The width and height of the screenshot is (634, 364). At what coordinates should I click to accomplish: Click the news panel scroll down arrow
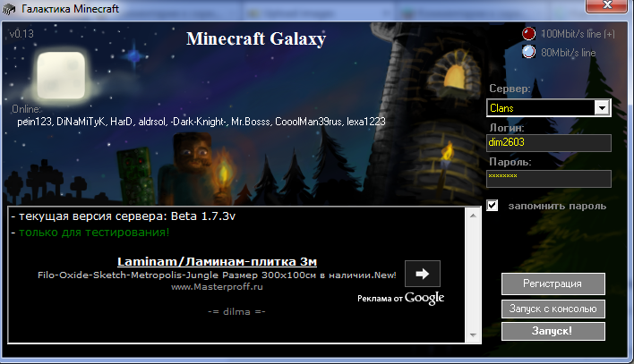(473, 335)
